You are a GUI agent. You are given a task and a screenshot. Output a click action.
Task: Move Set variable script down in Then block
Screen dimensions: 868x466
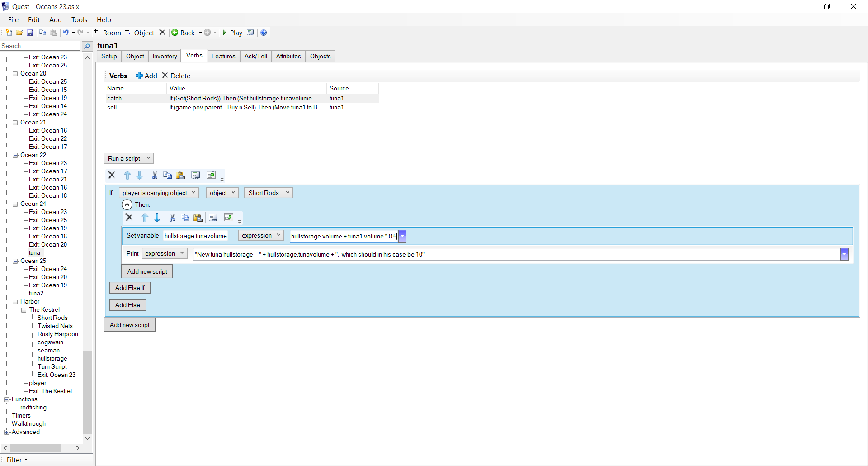(x=157, y=218)
